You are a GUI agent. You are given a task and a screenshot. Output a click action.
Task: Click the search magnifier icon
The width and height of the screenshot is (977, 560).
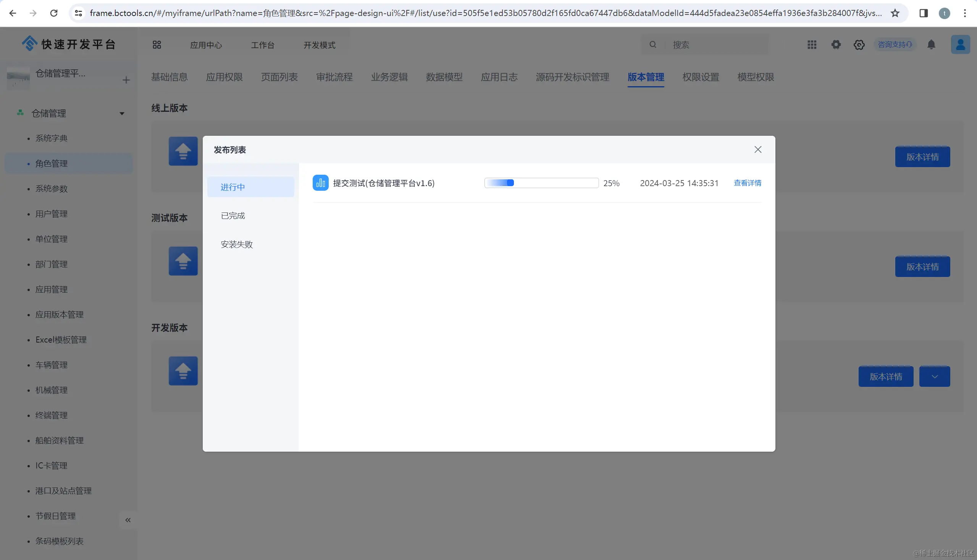click(x=653, y=45)
